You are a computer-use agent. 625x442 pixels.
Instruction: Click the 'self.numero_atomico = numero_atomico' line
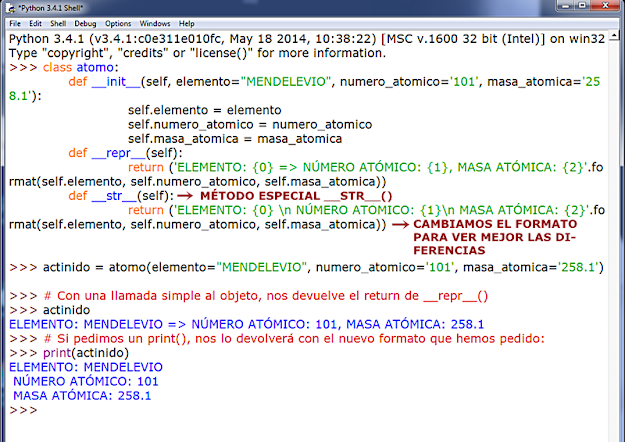pyautogui.click(x=250, y=124)
